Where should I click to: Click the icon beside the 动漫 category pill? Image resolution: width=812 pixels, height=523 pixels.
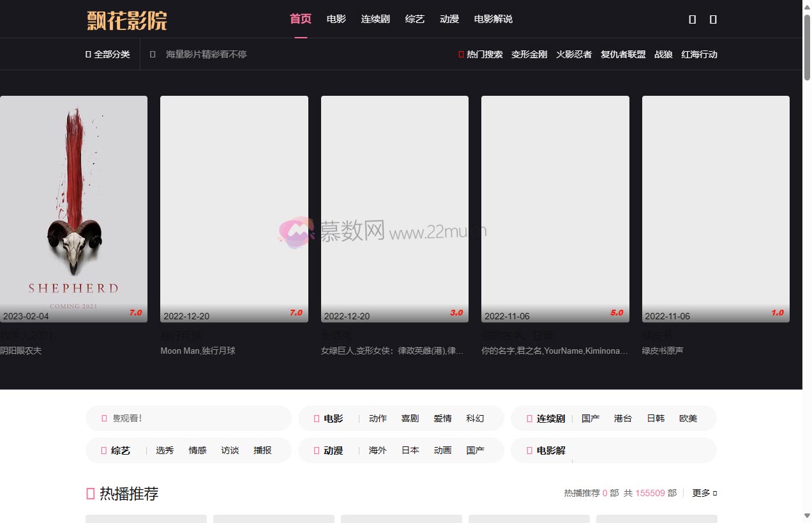[x=316, y=451]
